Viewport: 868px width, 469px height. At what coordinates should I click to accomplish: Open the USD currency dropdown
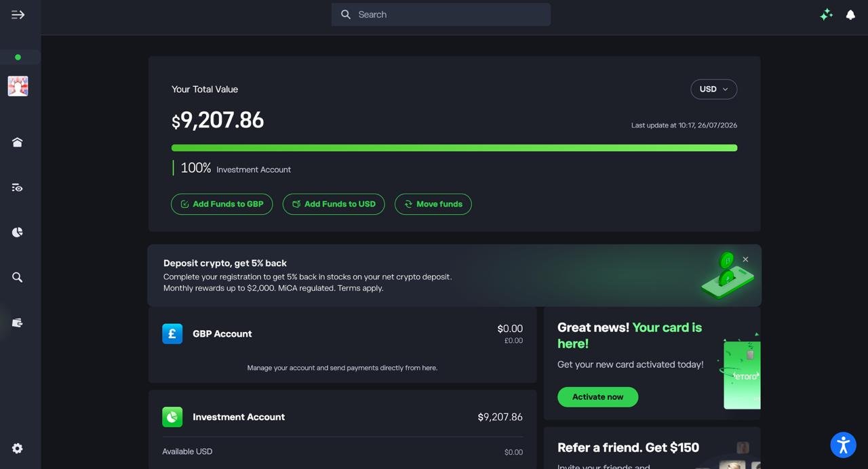click(713, 89)
